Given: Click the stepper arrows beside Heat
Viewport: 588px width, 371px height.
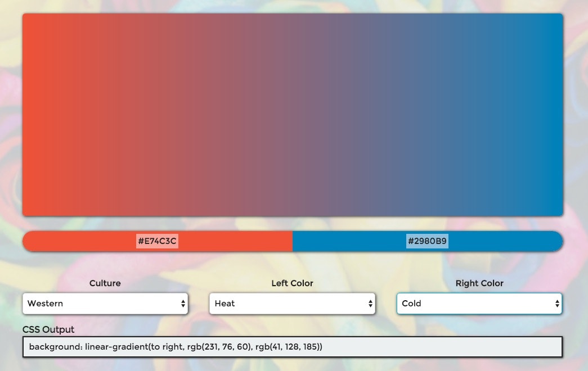Looking at the screenshot, I should point(371,304).
